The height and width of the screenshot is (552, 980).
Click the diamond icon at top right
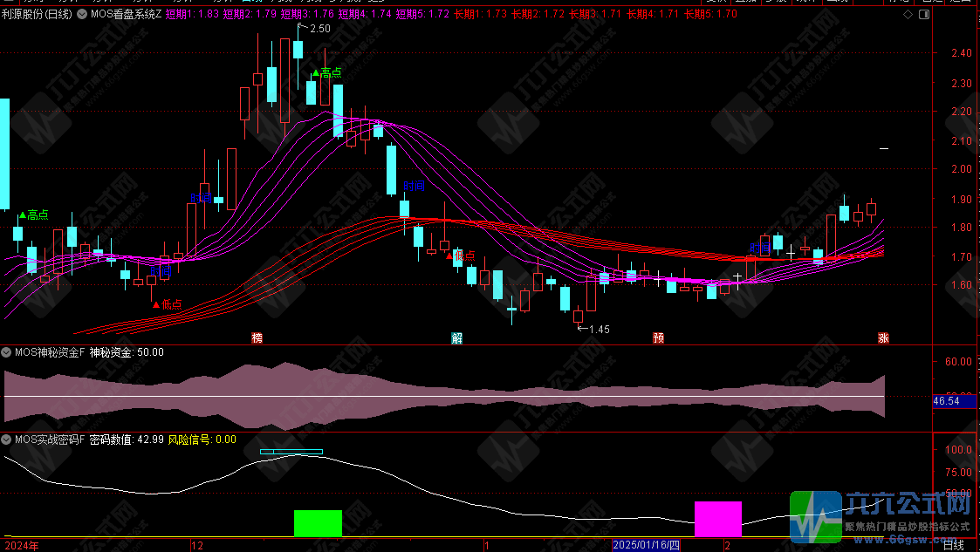[908, 15]
